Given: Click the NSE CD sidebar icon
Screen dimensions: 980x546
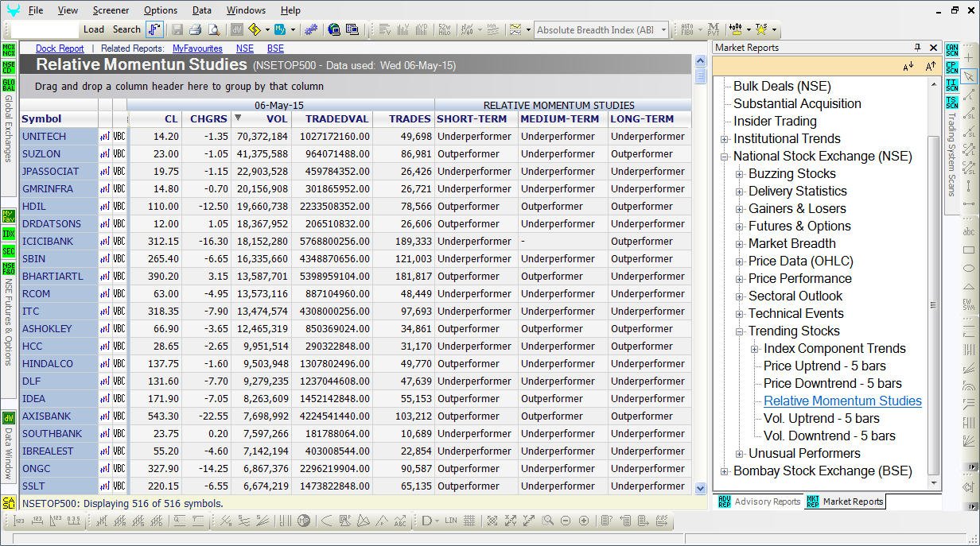Looking at the screenshot, I should [x=9, y=67].
